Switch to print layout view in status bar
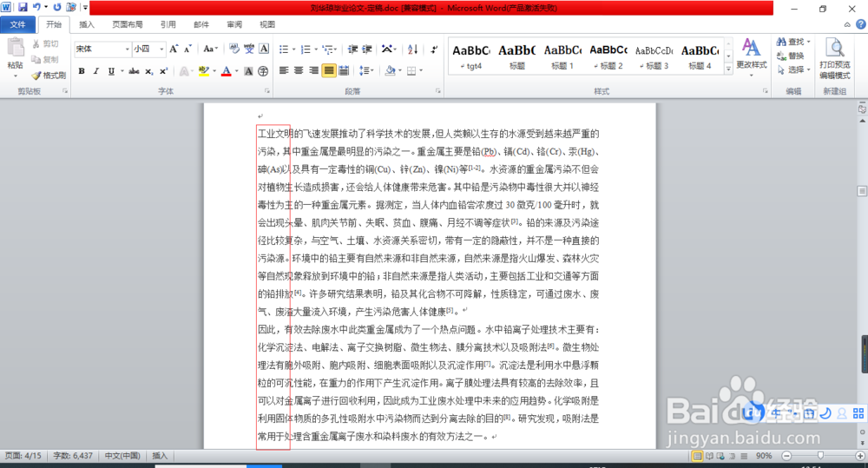The height and width of the screenshot is (468, 868). point(698,456)
